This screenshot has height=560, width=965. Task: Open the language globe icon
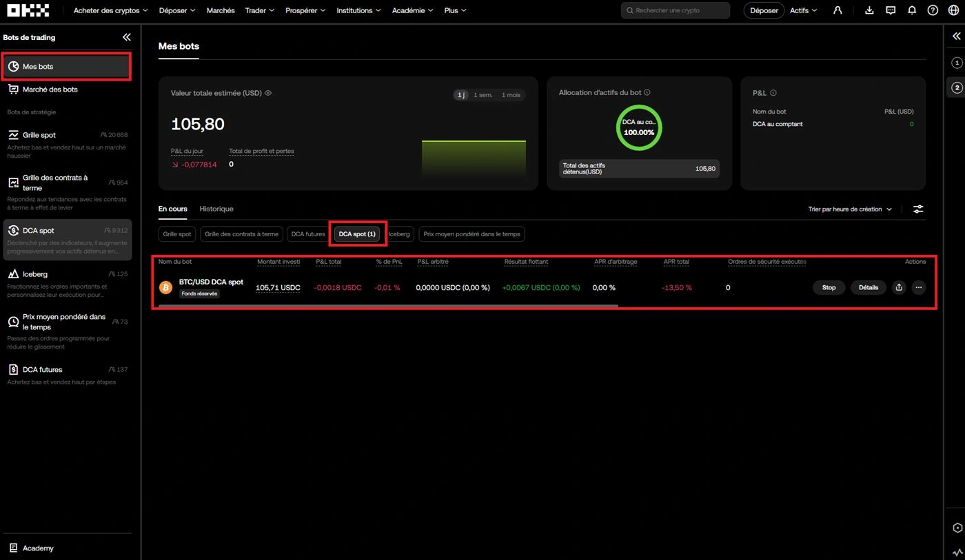(953, 10)
